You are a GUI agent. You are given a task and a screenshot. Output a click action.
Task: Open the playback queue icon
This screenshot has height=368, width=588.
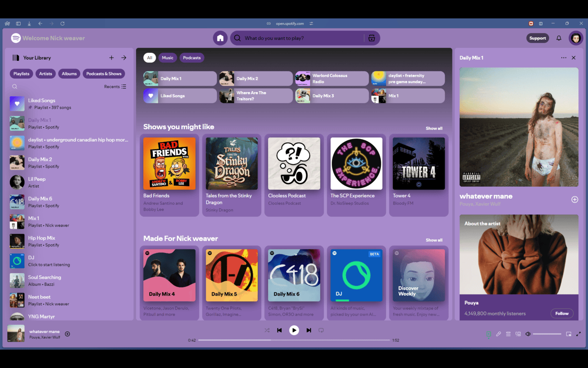click(x=508, y=334)
